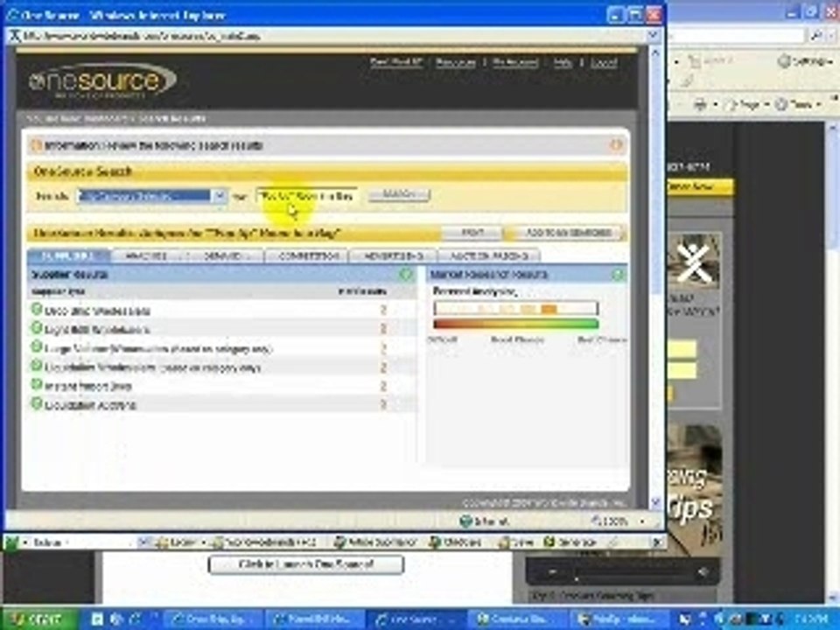
Task: Click the green help icon in Supplier Results header
Action: click(406, 274)
